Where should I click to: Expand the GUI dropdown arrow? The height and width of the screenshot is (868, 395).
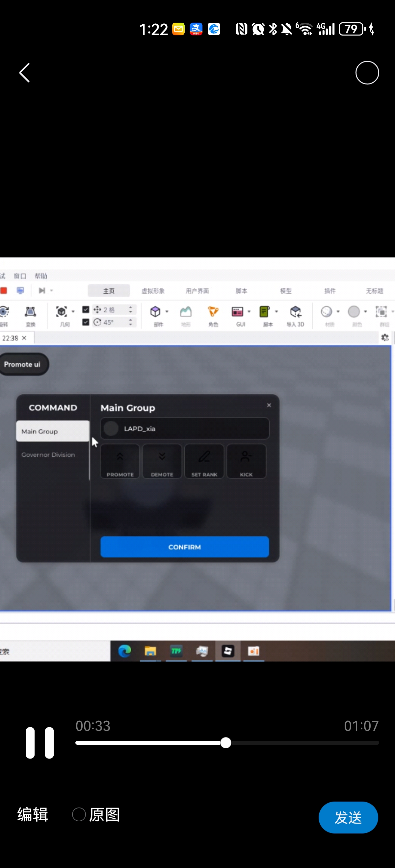coord(249,312)
